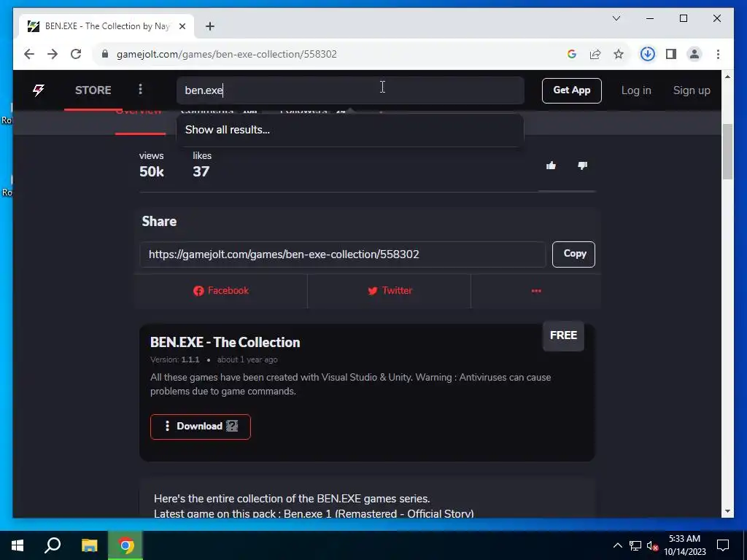Click the 37 likes count
This screenshot has width=747, height=560.
(x=201, y=172)
